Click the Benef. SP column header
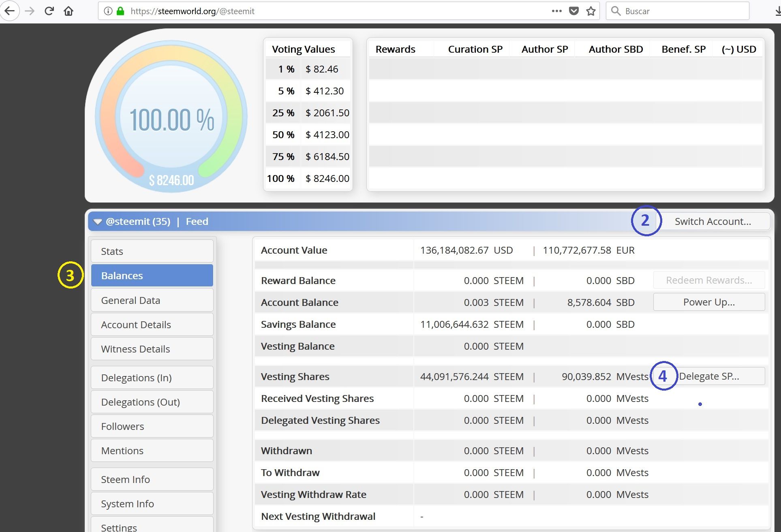Screen dimensions: 781x532 coord(683,49)
